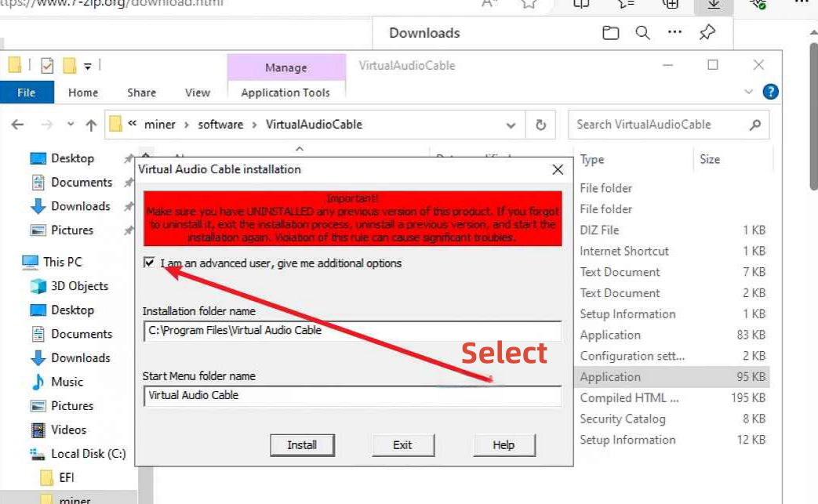The height and width of the screenshot is (504, 818).
Task: Navigate back with the left arrow
Action: pyautogui.click(x=18, y=125)
